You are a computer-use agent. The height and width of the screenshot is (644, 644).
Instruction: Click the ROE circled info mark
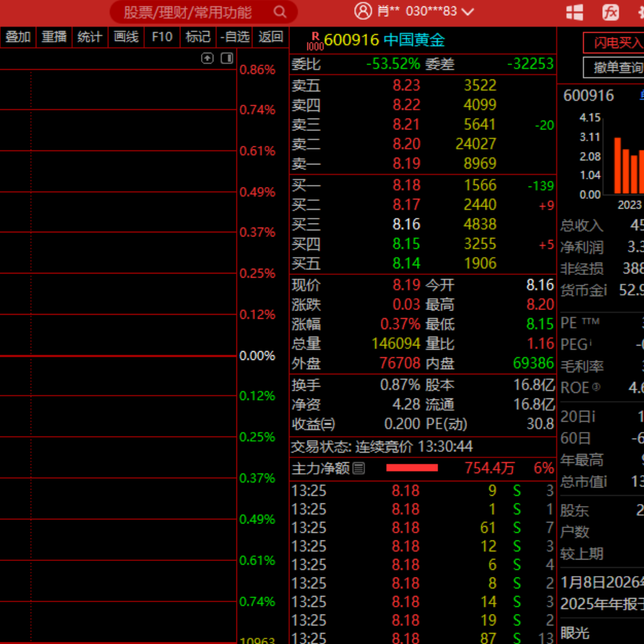(x=596, y=387)
